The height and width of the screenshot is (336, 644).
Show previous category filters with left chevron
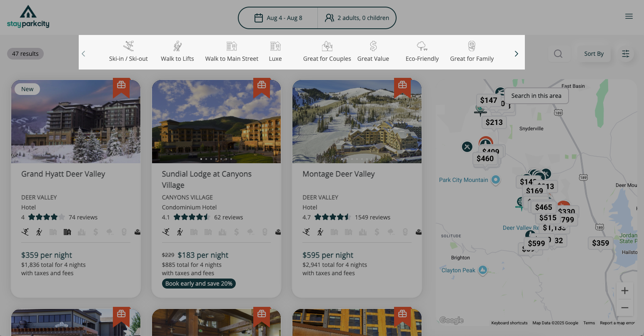pyautogui.click(x=83, y=54)
